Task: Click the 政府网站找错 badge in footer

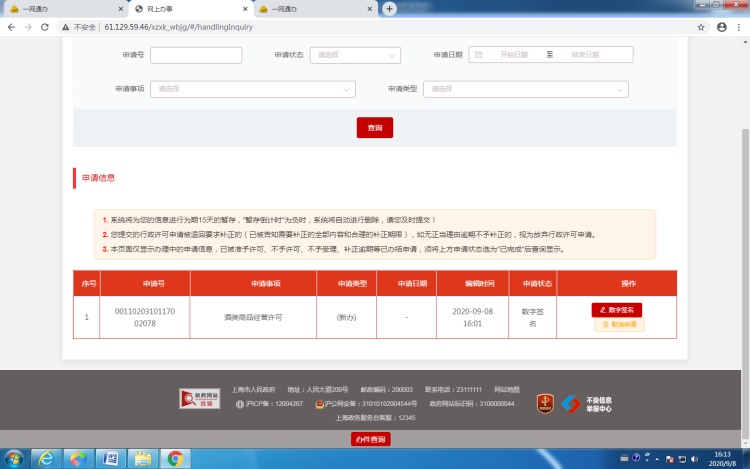Action: click(199, 399)
